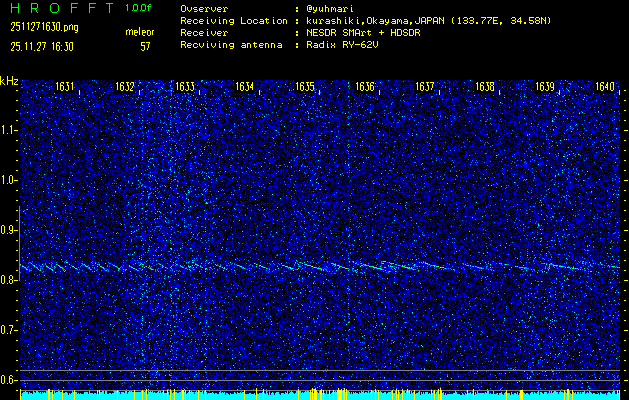Click the meteor count value 57
Image resolution: width=629 pixels, height=400 pixels.
click(145, 46)
